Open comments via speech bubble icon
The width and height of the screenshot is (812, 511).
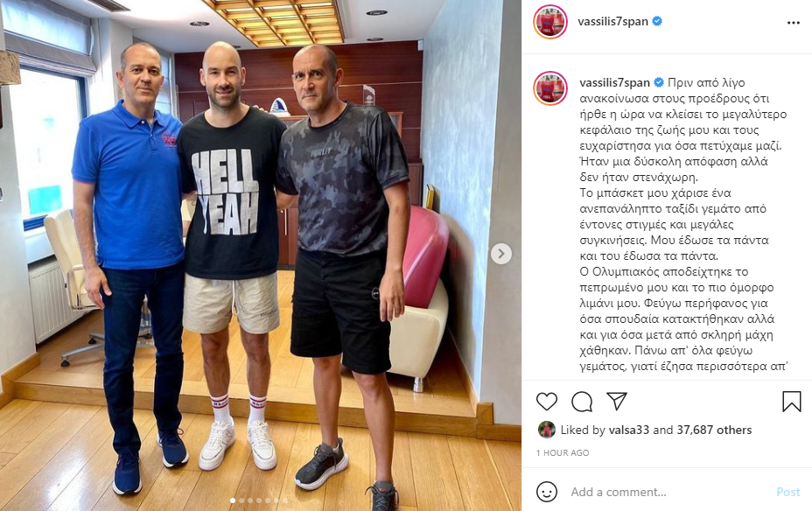click(x=582, y=402)
